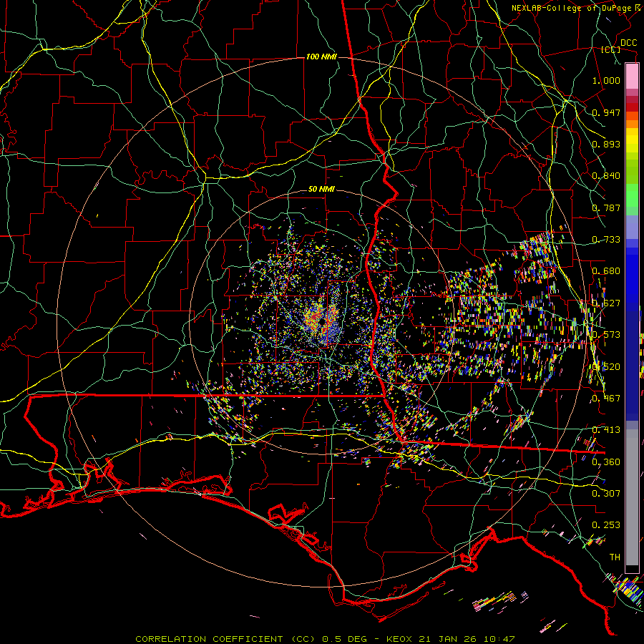Screen dimensions: 644x644
Task: Click the 0.467 scale value
Action: (606, 398)
